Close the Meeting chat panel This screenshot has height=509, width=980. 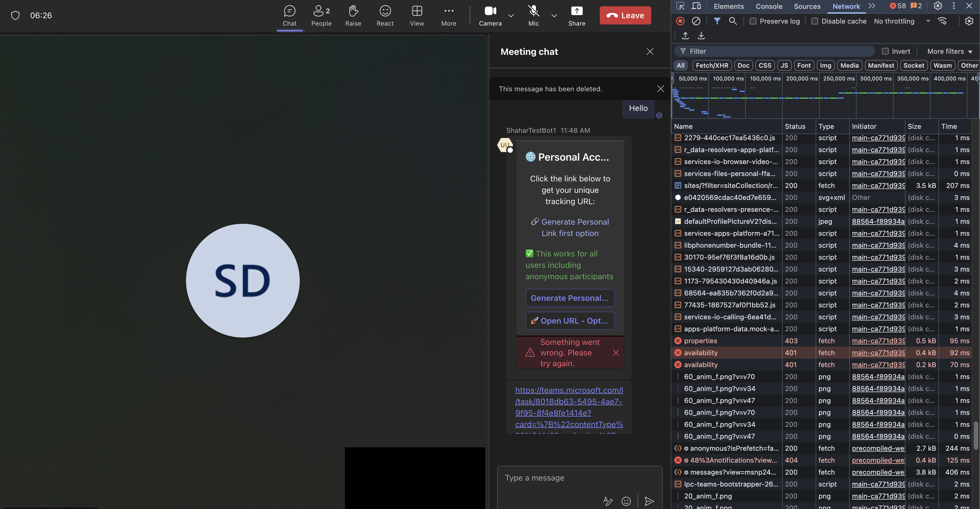point(650,51)
